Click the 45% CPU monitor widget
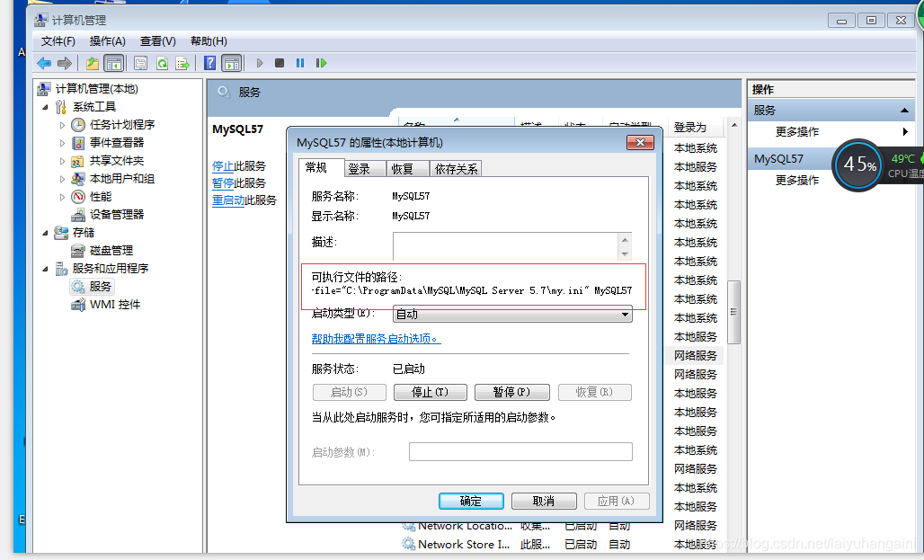 pyautogui.click(x=859, y=164)
